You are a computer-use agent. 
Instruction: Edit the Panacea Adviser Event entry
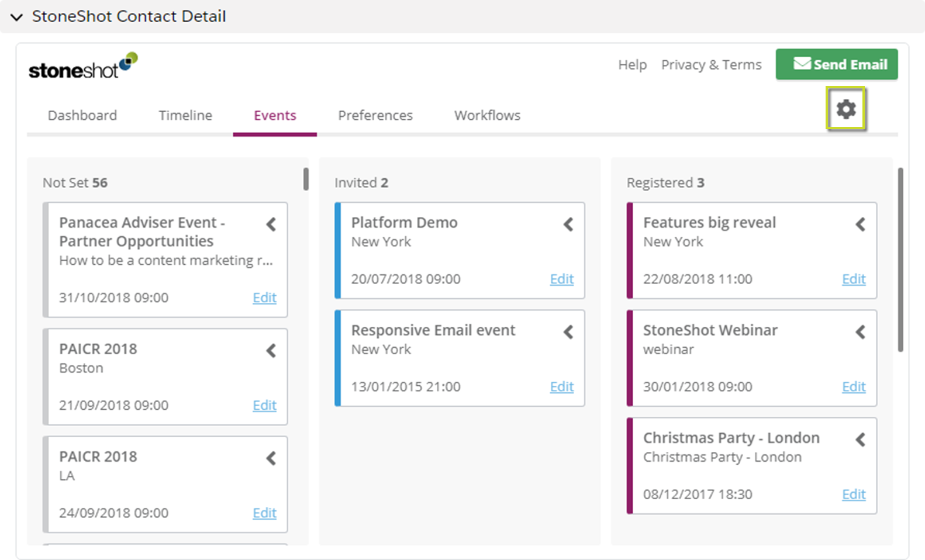[x=264, y=298]
